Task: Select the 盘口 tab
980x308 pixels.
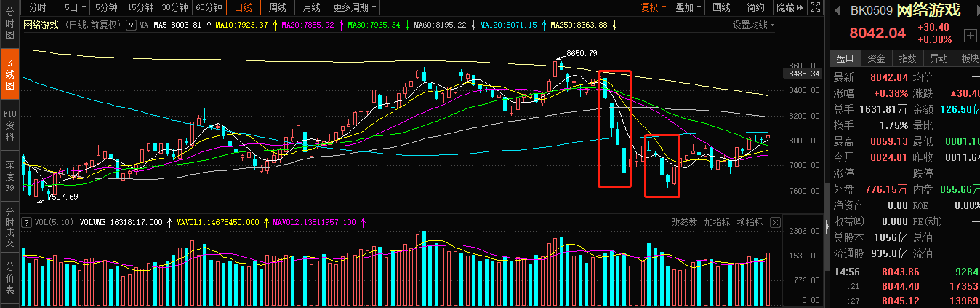Action: (845, 58)
